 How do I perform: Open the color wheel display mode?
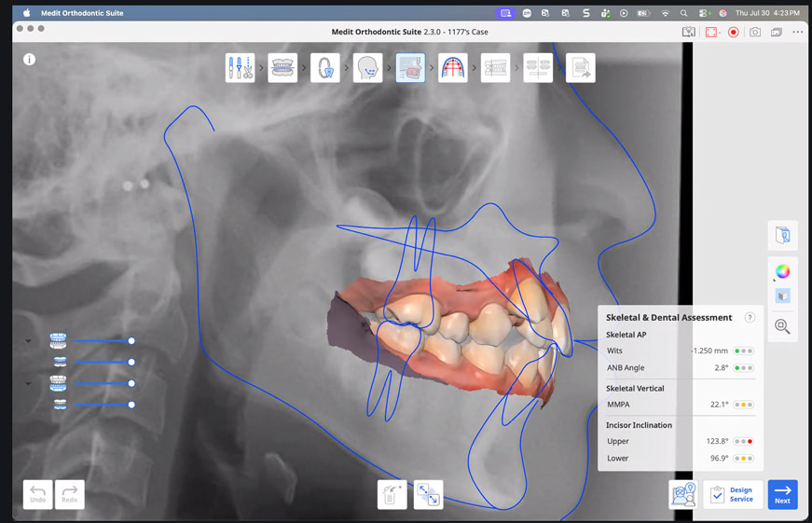[782, 270]
